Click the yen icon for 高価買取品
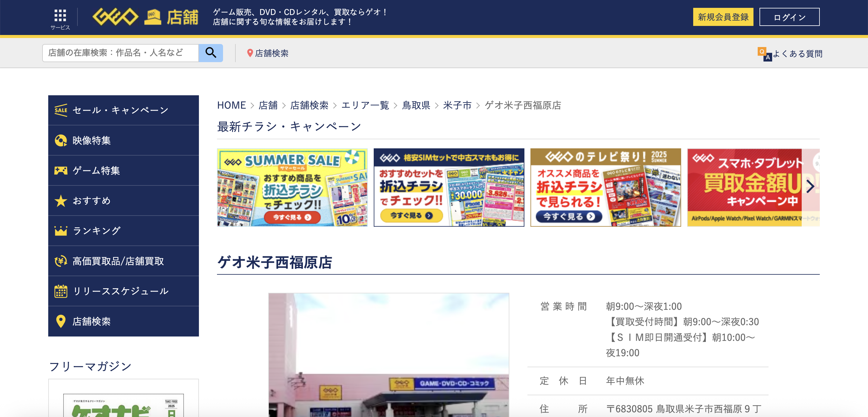 coord(61,261)
